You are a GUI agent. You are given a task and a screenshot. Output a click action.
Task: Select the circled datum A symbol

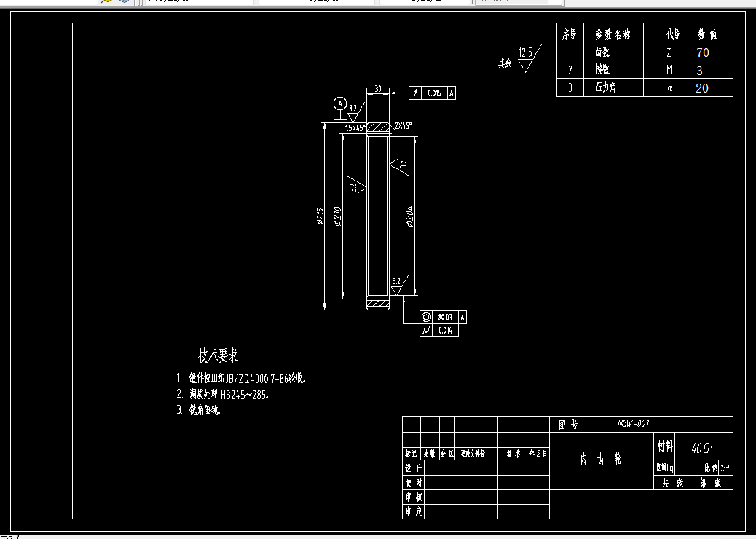point(340,103)
